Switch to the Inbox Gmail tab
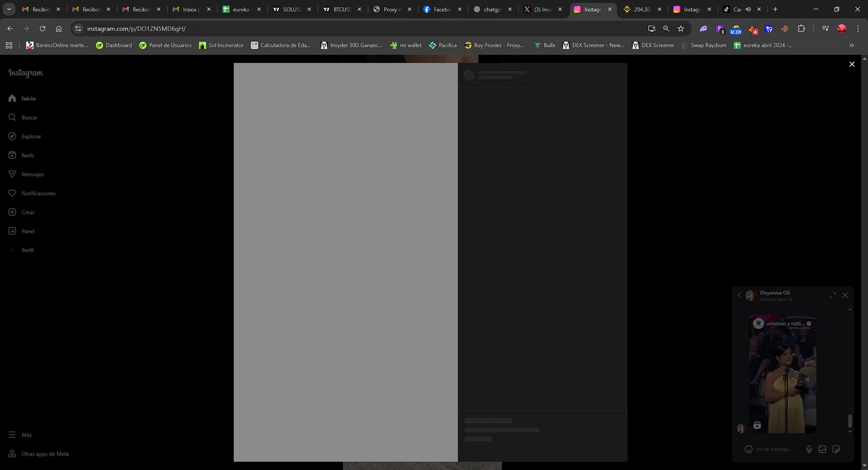Viewport: 868px width, 470px height. click(x=192, y=9)
